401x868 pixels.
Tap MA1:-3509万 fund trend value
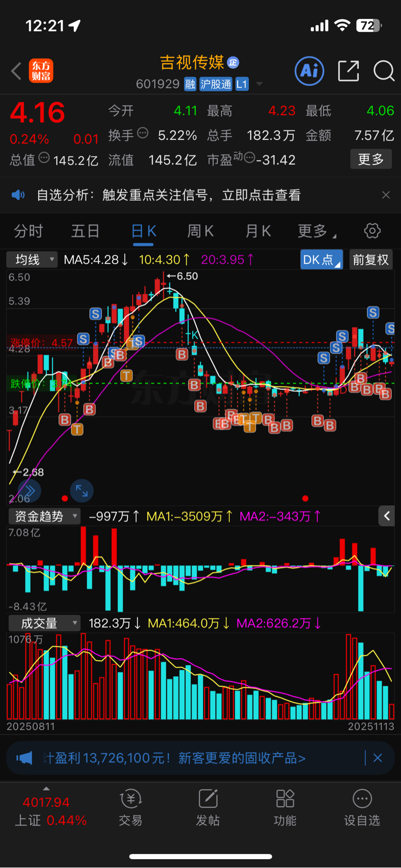(190, 516)
